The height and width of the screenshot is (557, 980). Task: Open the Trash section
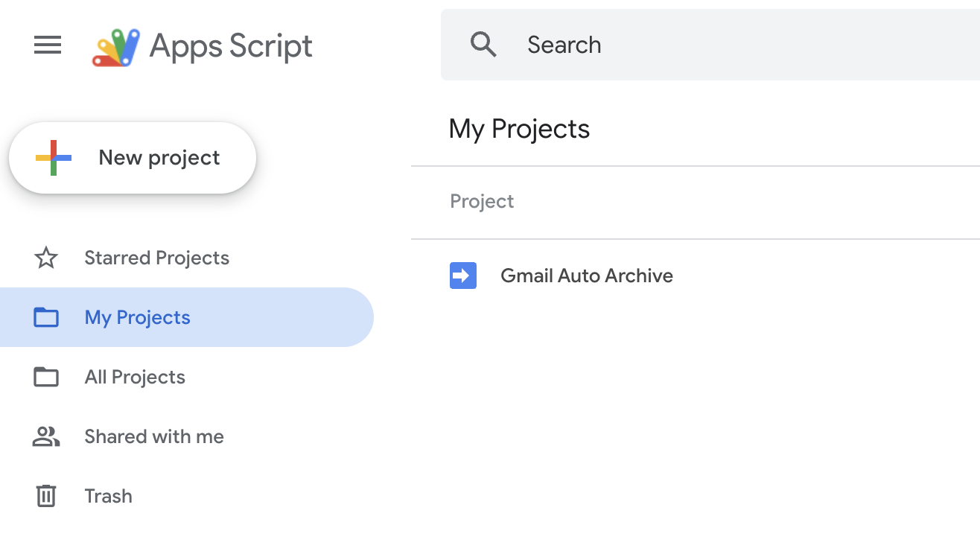point(108,496)
